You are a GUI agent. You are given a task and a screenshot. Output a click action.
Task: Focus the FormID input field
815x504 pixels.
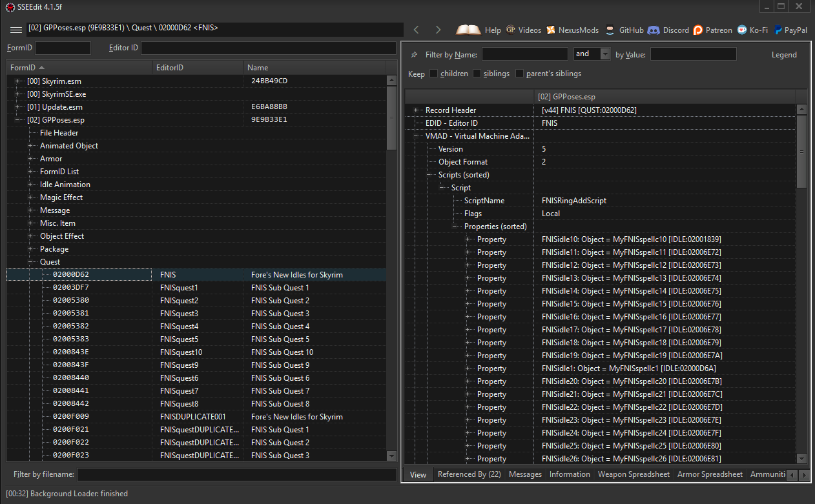click(x=63, y=48)
